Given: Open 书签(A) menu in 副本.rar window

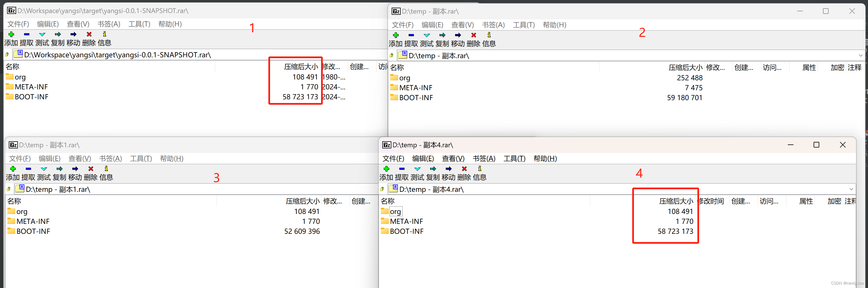Looking at the screenshot, I should 493,25.
